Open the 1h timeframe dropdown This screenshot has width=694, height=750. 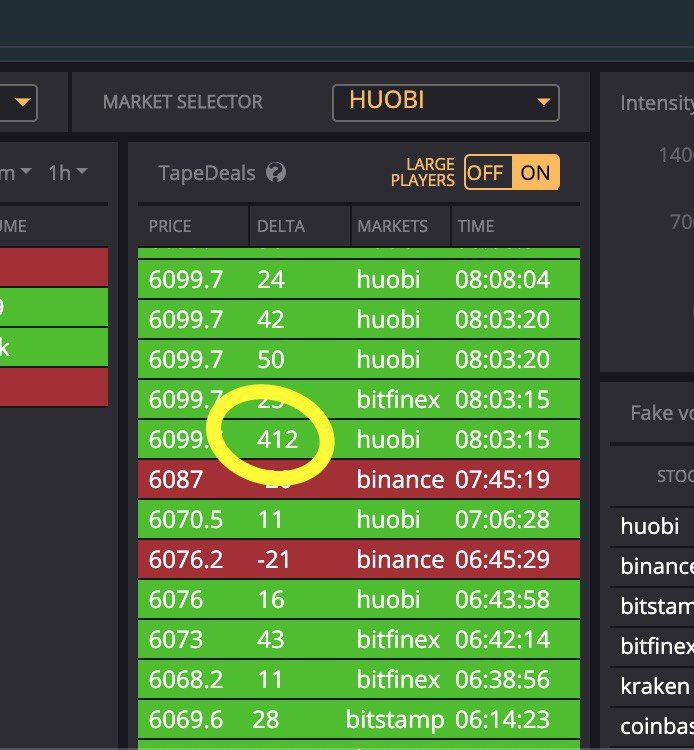coord(67,173)
